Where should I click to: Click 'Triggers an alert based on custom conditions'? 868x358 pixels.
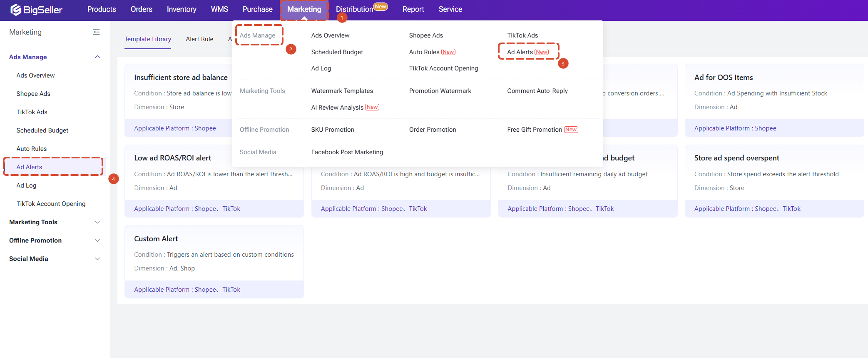[x=230, y=255]
